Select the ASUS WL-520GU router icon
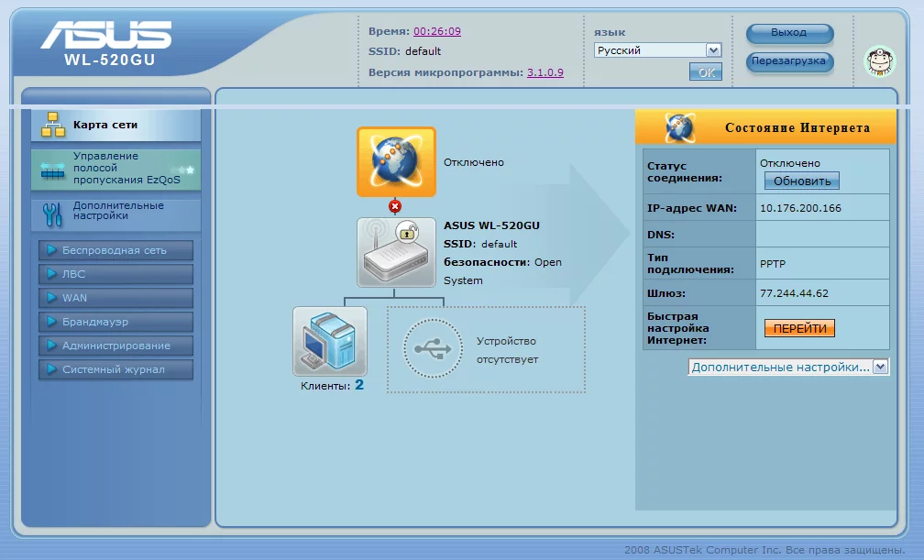This screenshot has width=924, height=560. click(396, 251)
